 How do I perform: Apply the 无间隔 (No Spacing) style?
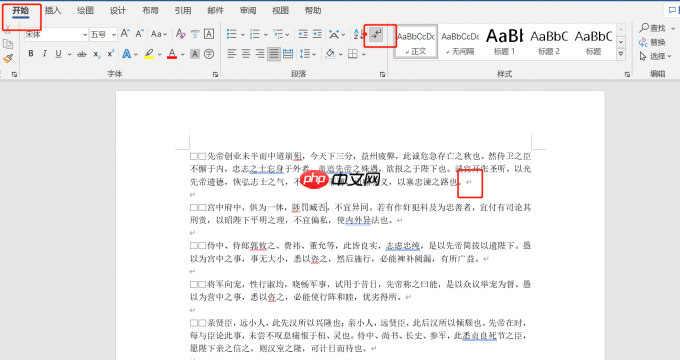click(x=460, y=42)
